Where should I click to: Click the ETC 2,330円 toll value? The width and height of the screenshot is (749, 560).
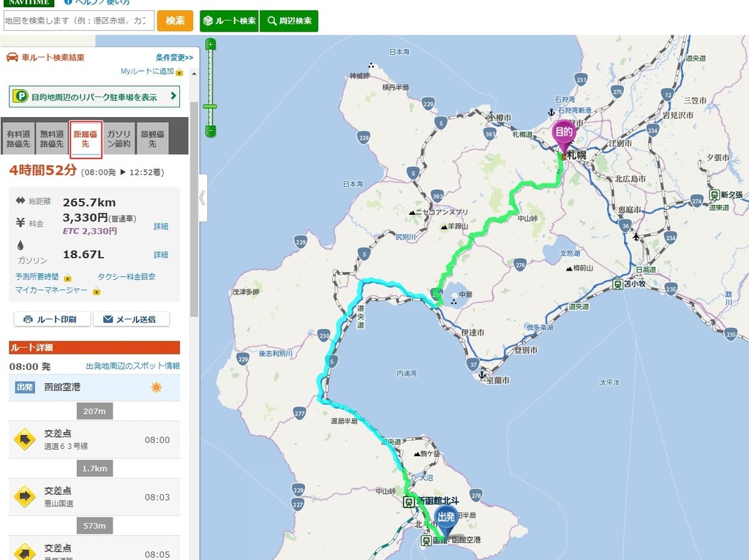point(90,231)
